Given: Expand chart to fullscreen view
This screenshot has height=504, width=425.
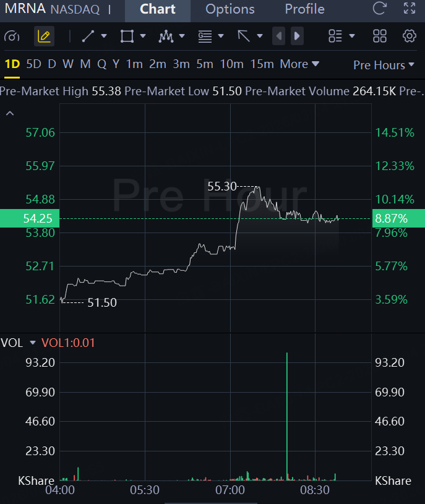Looking at the screenshot, I should pyautogui.click(x=409, y=9).
